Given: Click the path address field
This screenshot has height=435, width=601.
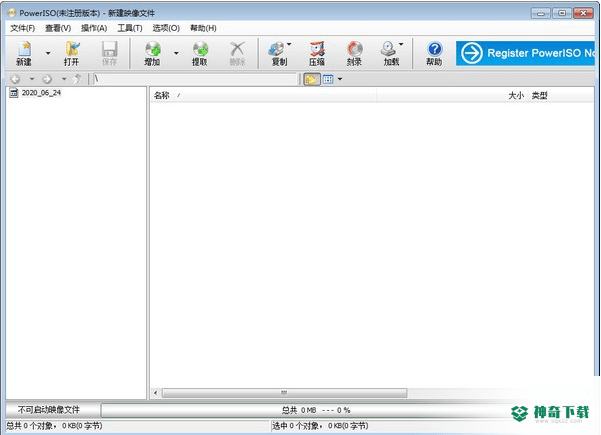Looking at the screenshot, I should 195,79.
